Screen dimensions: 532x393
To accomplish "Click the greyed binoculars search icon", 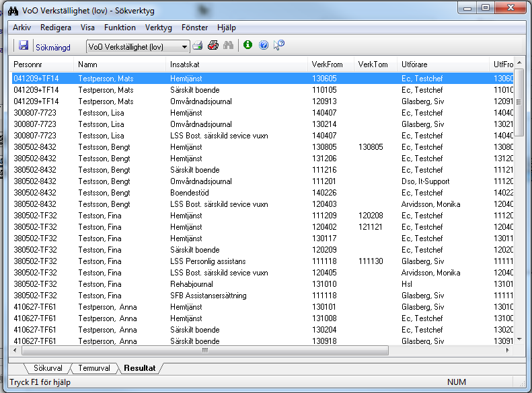I will point(229,45).
